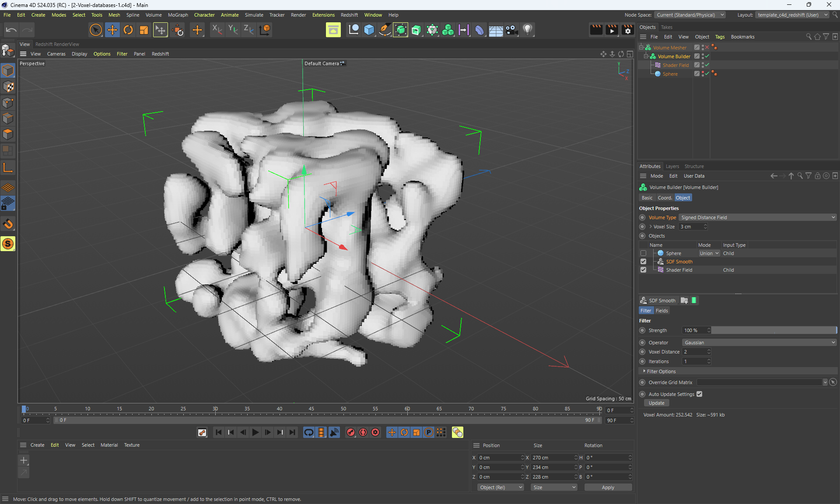Screen dimensions: 840x504
Task: Open the MoGraph menu
Action: tap(178, 15)
